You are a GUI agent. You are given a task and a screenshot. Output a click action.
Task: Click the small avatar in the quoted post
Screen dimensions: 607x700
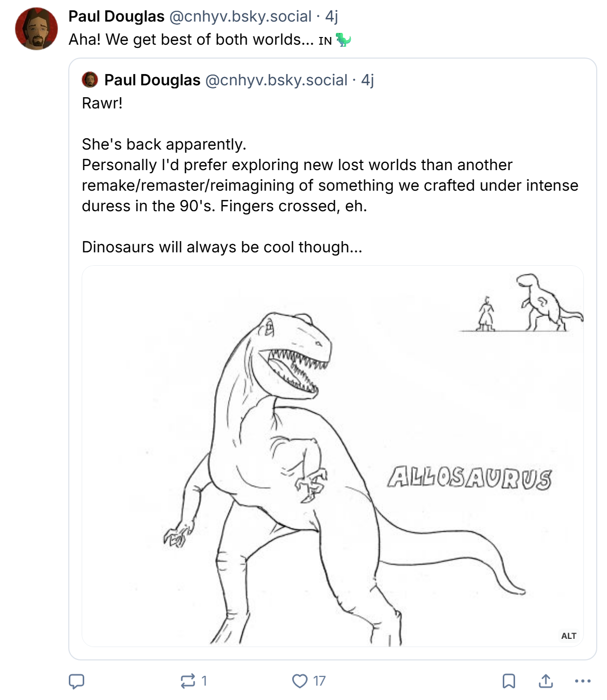[90, 80]
